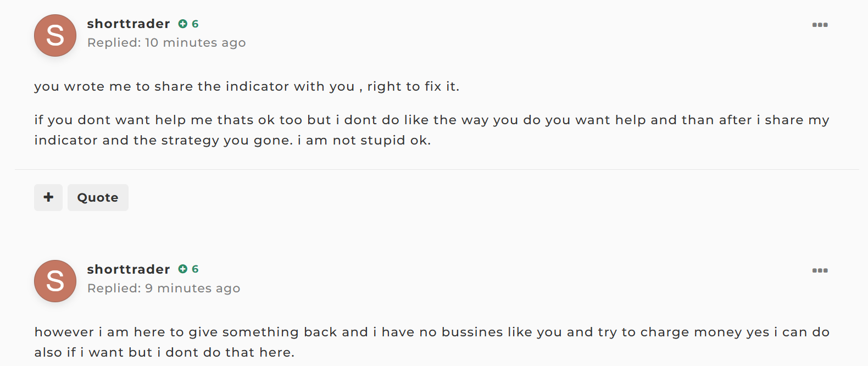Click the 'you wrote me to share' paragraph
Image resolution: width=868 pixels, height=366 pixels.
pyautogui.click(x=247, y=87)
